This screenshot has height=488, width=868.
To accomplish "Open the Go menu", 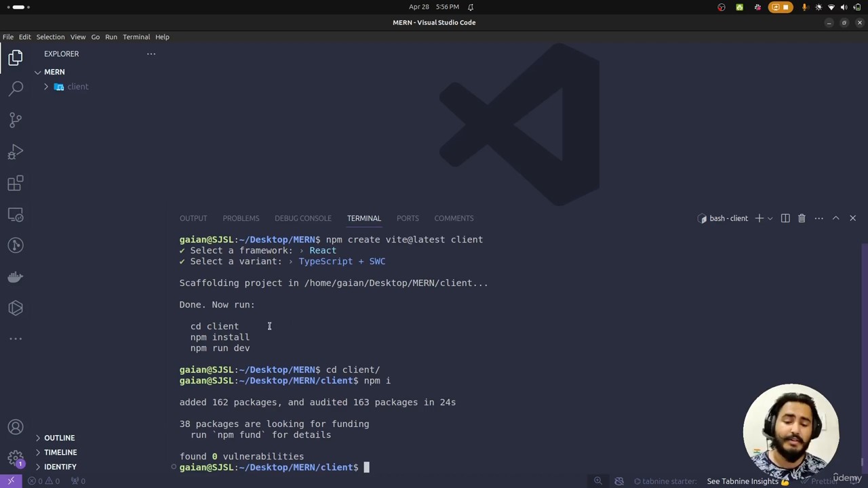I will (96, 37).
